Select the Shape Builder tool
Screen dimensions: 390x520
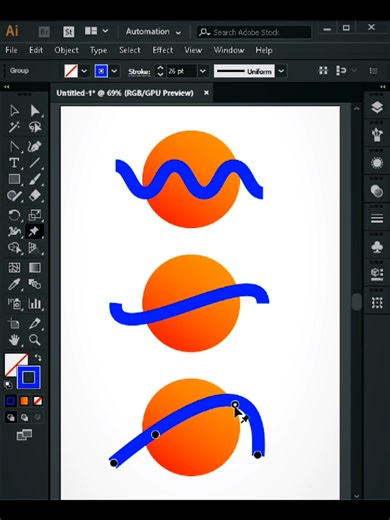14,248
